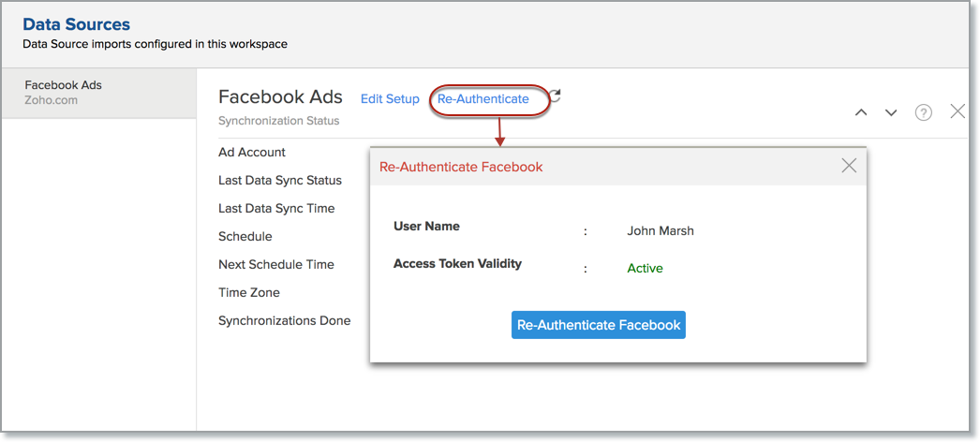Click the Last Data Sync Time label

point(276,208)
